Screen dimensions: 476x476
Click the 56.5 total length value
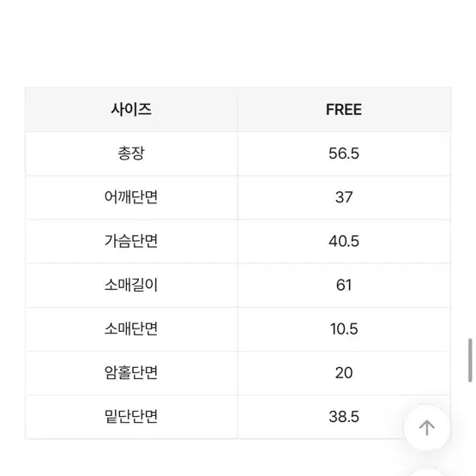(x=344, y=154)
